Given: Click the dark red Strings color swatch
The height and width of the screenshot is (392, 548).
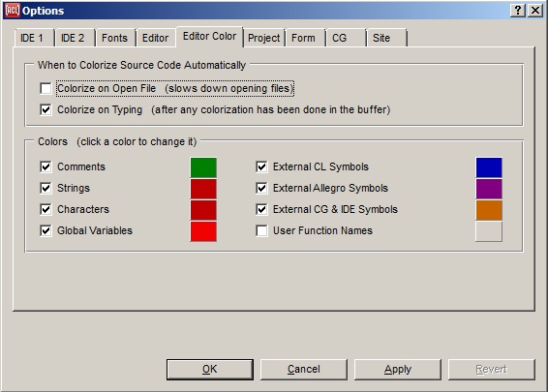Looking at the screenshot, I should point(203,189).
